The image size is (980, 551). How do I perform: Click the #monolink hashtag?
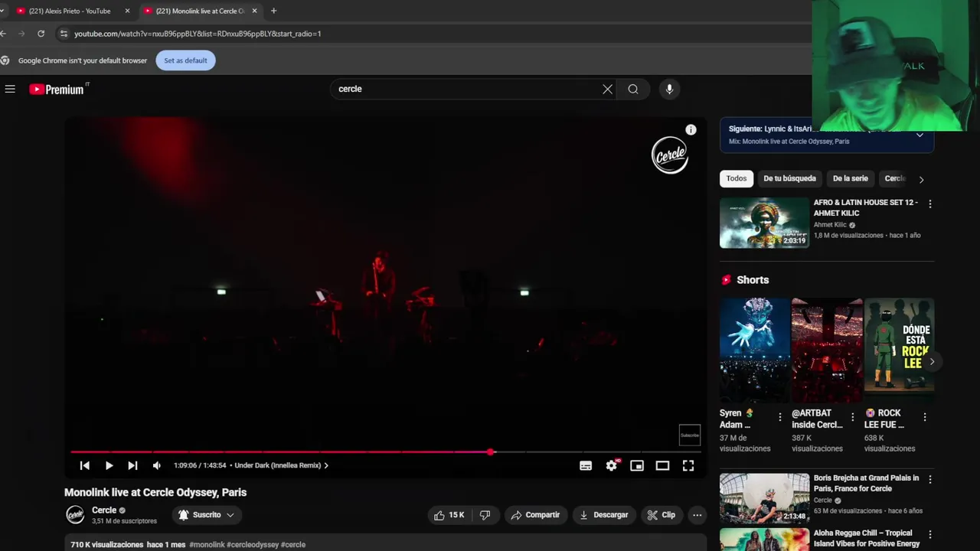pos(207,545)
